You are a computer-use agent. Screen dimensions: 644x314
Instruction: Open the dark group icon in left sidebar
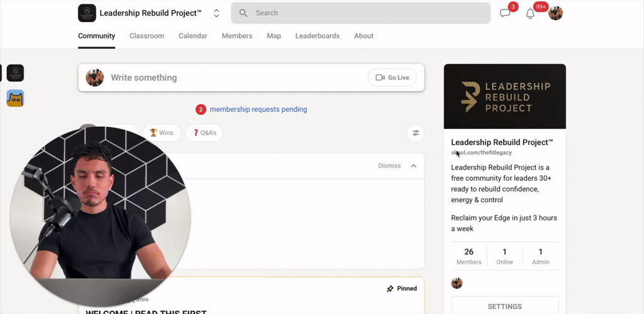(15, 73)
